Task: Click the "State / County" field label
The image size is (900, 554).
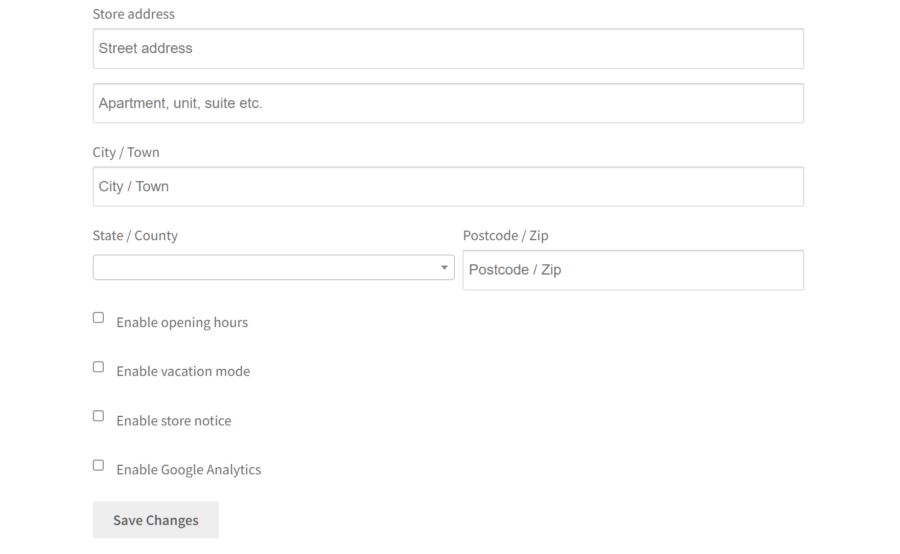Action: pos(135,236)
